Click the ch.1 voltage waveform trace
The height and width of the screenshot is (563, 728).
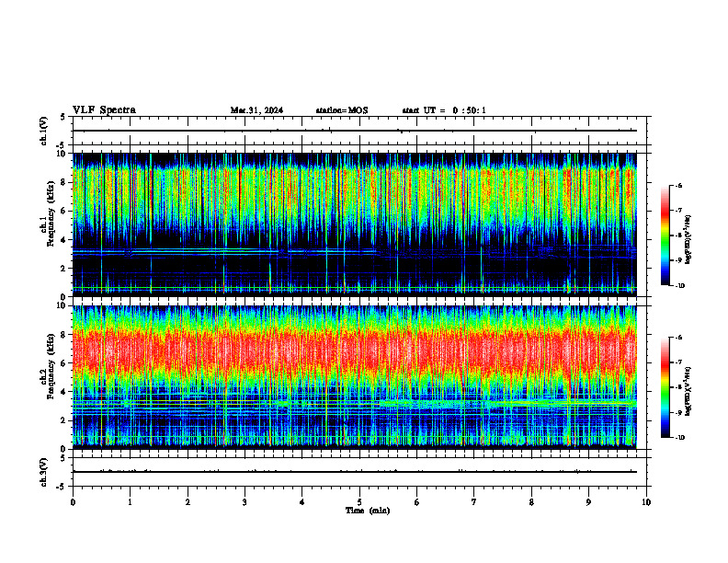click(355, 131)
